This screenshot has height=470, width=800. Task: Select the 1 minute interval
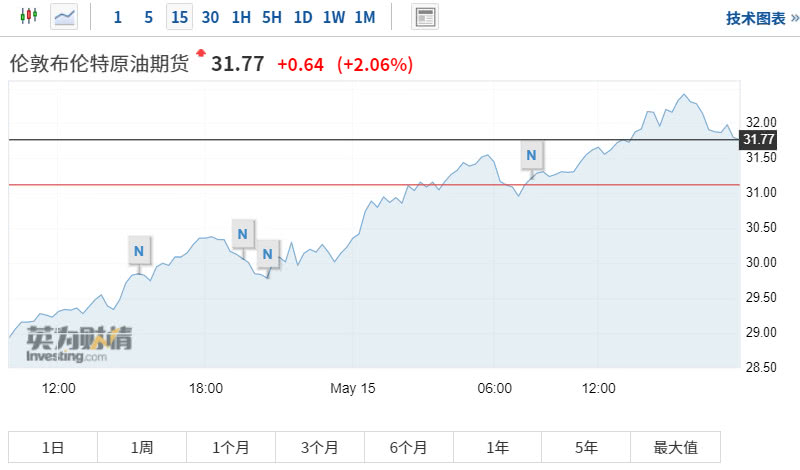tap(118, 17)
